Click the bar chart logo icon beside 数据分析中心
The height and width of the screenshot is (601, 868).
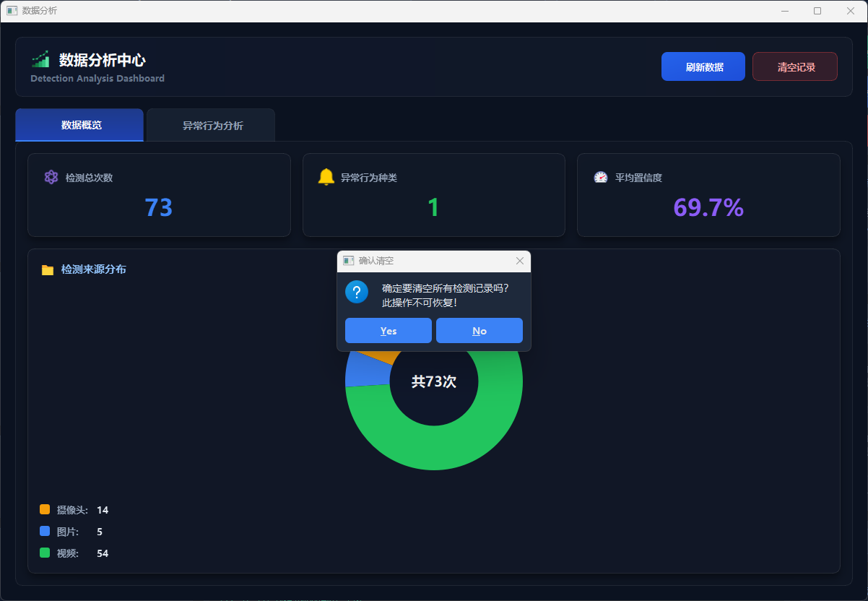click(x=40, y=59)
